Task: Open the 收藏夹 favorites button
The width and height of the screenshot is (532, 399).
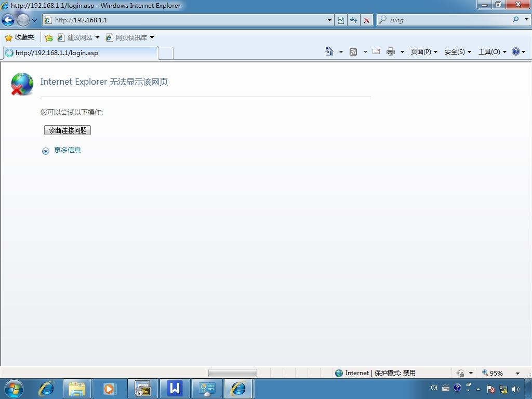Action: coord(19,37)
